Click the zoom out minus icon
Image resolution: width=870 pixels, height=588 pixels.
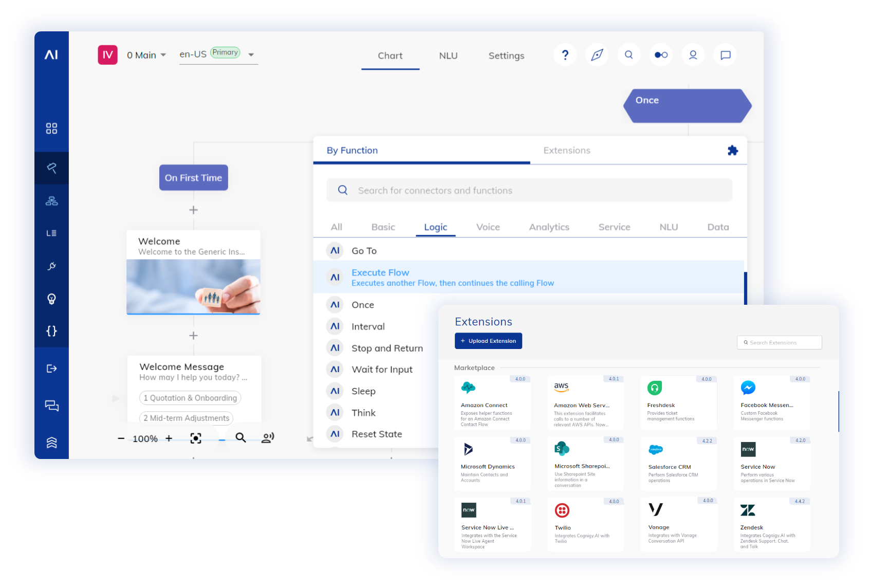click(x=121, y=438)
